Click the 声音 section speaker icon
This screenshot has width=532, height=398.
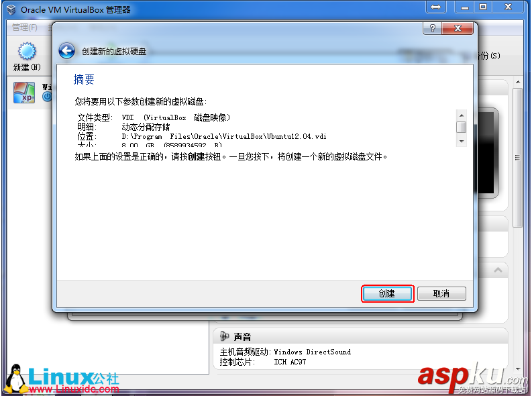coord(224,336)
